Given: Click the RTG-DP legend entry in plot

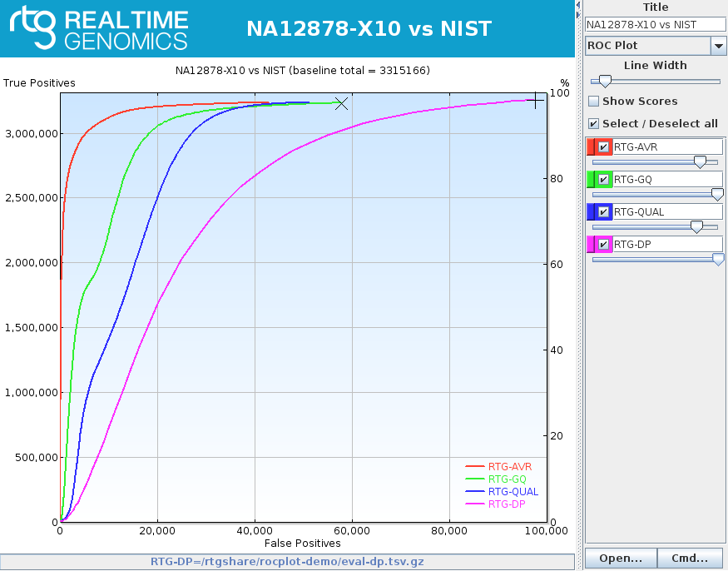Looking at the screenshot, I should point(495,504).
